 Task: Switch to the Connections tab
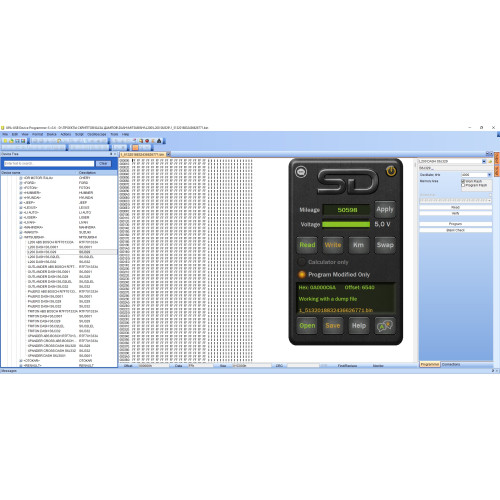point(451,365)
